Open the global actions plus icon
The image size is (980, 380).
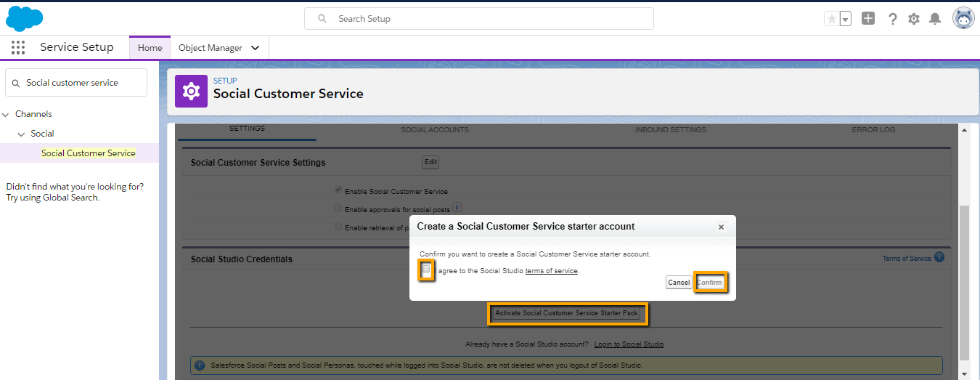(868, 18)
